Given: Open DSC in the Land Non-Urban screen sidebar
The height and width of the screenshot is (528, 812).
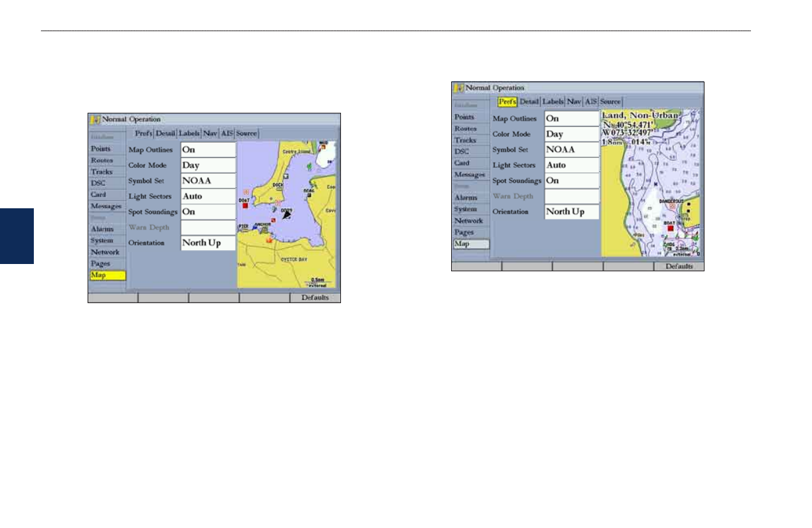Looking at the screenshot, I should click(471, 151).
